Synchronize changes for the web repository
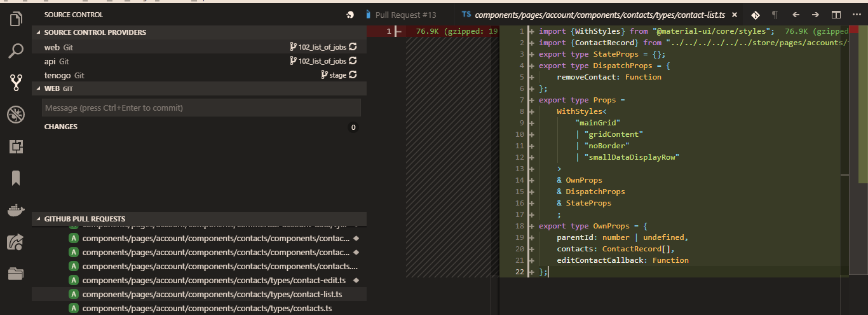Screen dimensions: 868x315 tap(353, 47)
